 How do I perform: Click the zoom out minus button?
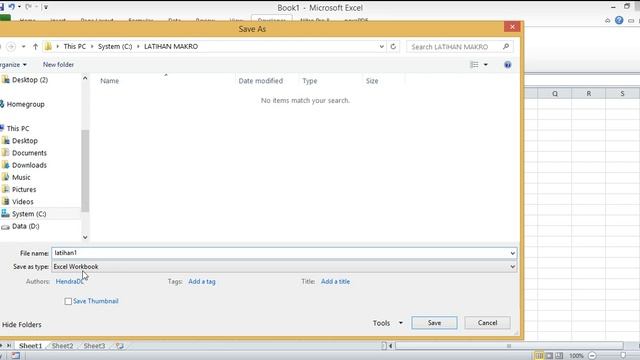coord(592,356)
